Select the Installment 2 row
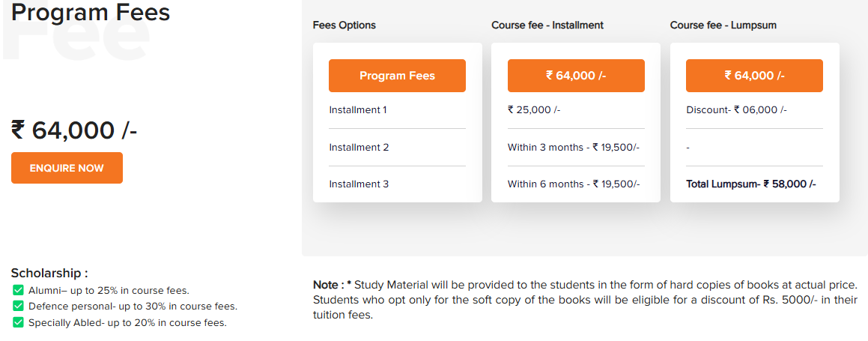Viewport: 868px width, 341px height. coord(359,148)
